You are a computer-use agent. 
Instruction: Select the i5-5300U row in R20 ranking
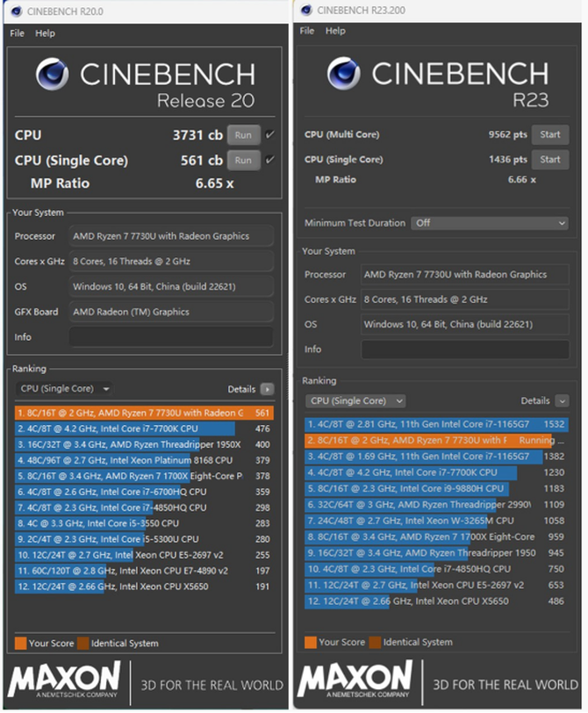point(144,539)
